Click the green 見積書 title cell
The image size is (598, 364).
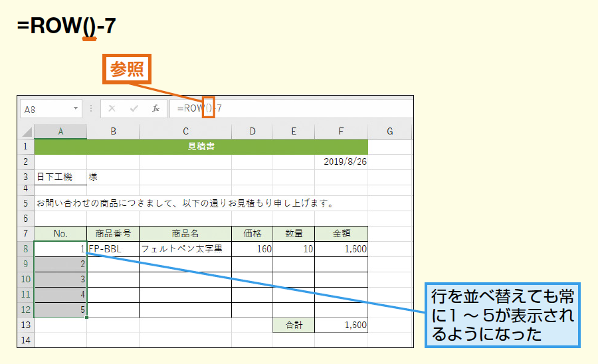click(x=201, y=147)
